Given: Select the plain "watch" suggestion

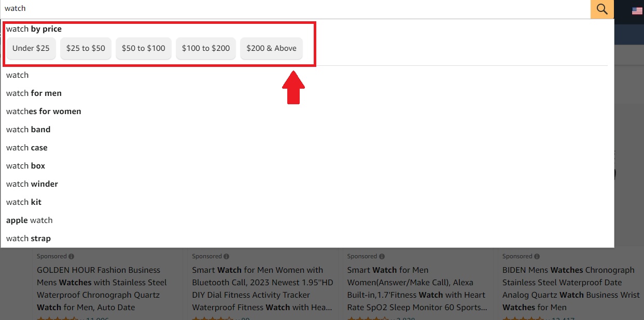Looking at the screenshot, I should pyautogui.click(x=307, y=75).
